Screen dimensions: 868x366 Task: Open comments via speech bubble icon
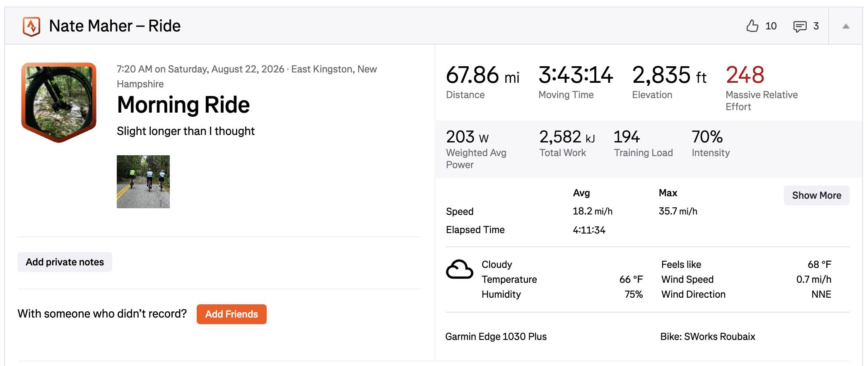pos(800,26)
